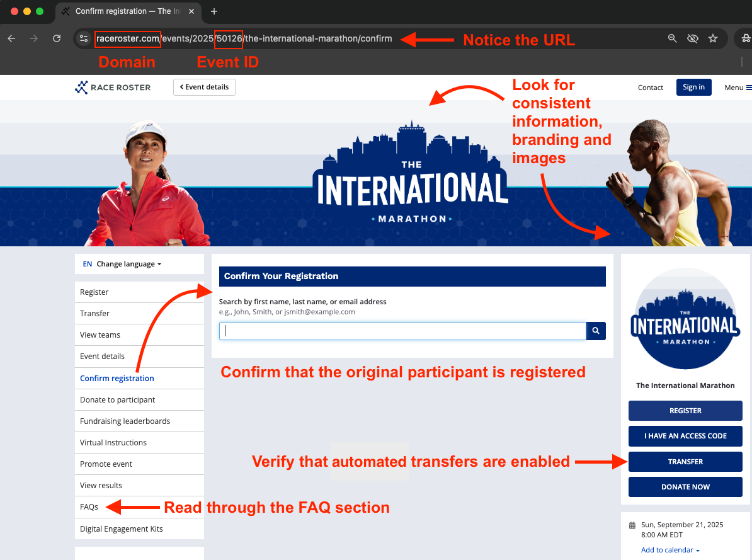Click the DONATE NOW button
The image size is (752, 560).
tap(685, 487)
